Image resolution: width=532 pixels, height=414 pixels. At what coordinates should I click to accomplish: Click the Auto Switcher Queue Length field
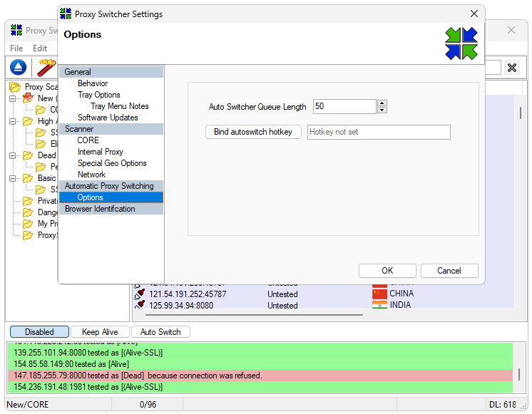(344, 106)
